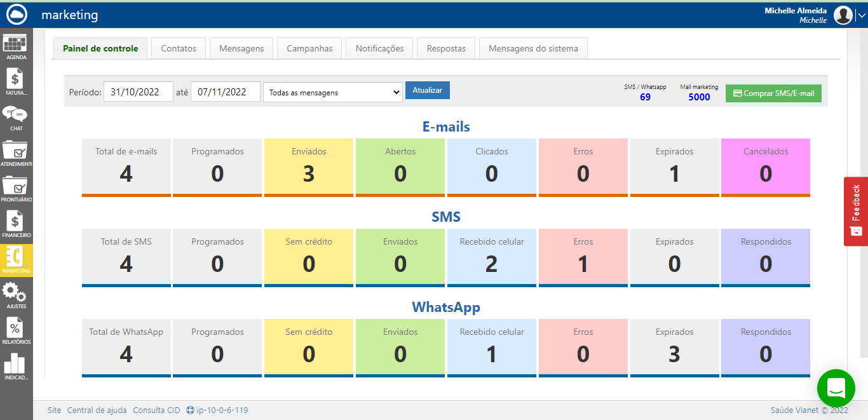Click the WhatsApp Enviados card
Image resolution: width=868 pixels, height=420 pixels.
coord(400,348)
